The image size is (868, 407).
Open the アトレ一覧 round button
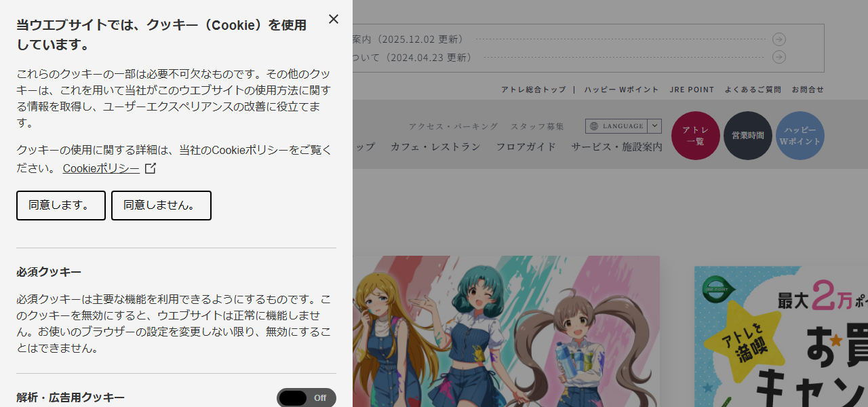tap(696, 136)
